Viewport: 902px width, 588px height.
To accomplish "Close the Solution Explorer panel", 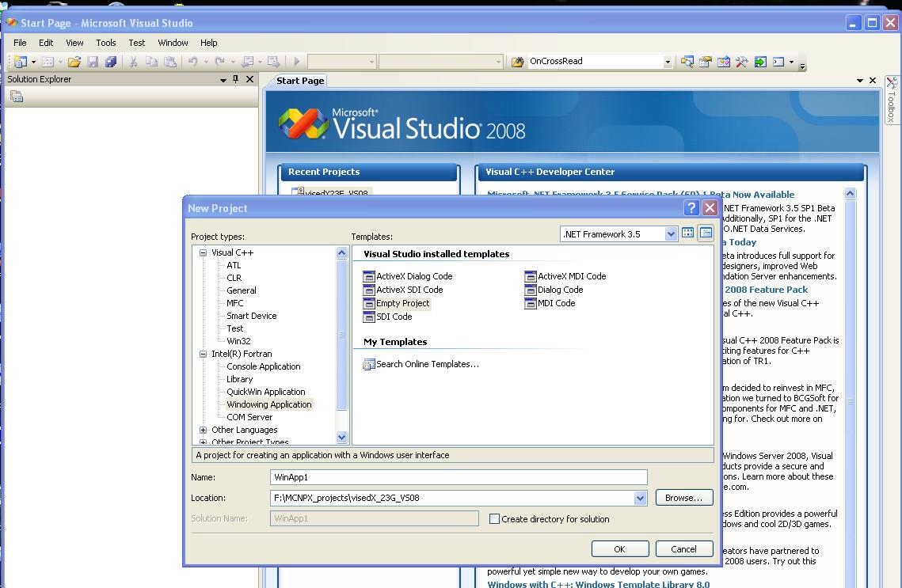I will 249,79.
